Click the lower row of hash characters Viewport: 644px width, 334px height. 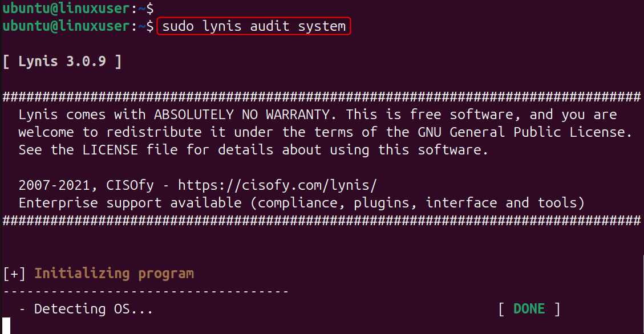click(322, 220)
